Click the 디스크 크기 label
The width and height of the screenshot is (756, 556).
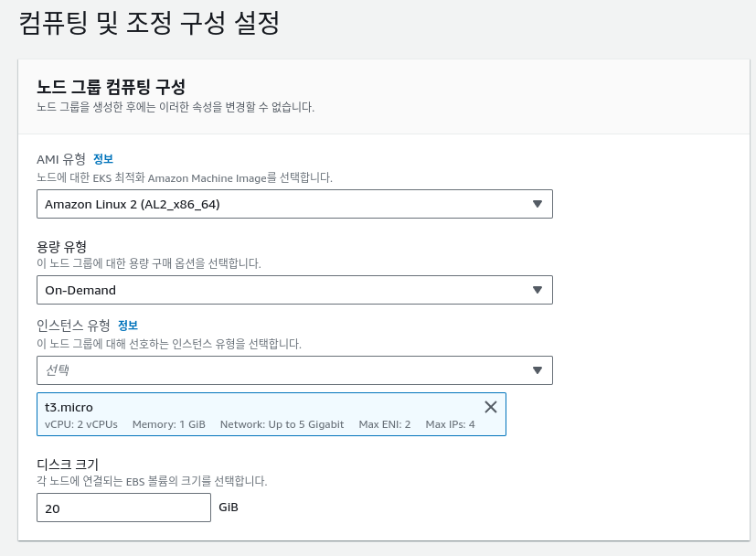[x=68, y=465]
